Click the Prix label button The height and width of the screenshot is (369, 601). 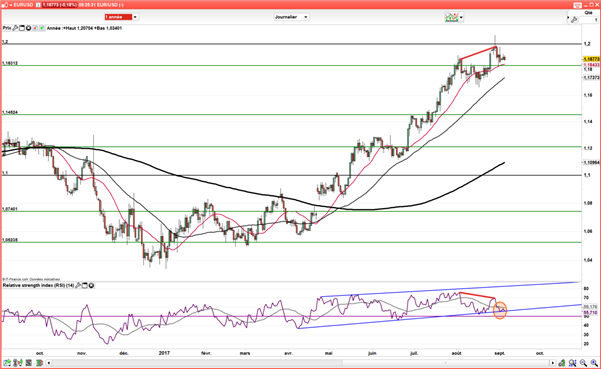(7, 28)
